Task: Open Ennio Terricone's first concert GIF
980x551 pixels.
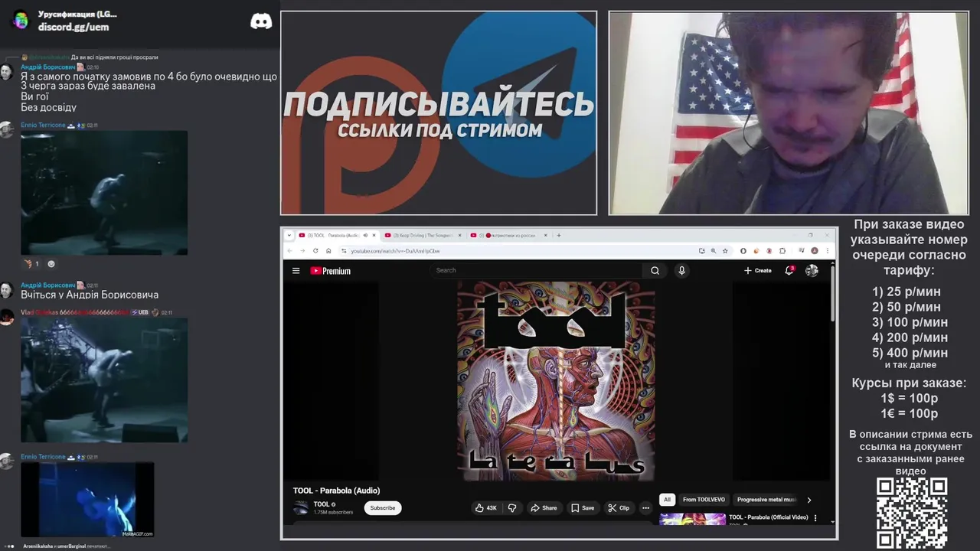Action: 104,192
